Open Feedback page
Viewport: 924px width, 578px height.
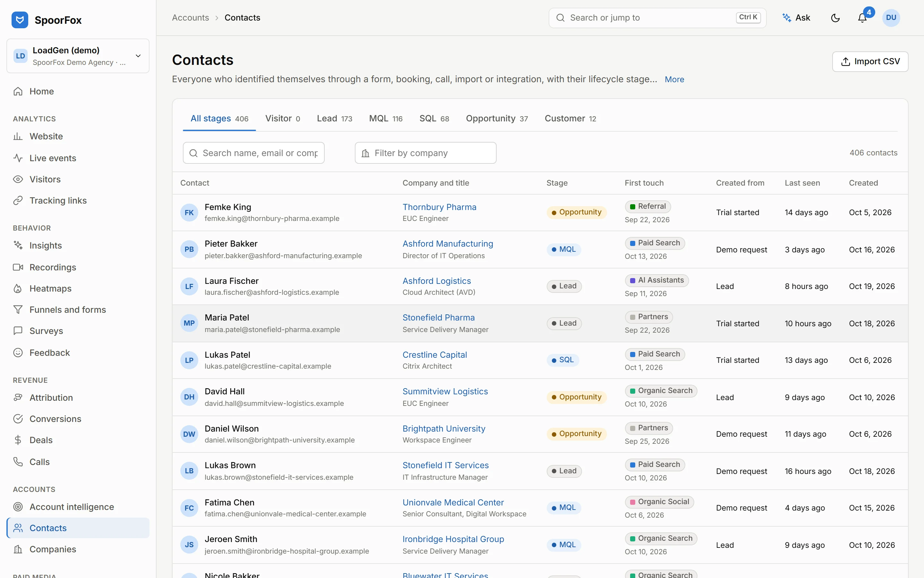[x=78, y=353]
